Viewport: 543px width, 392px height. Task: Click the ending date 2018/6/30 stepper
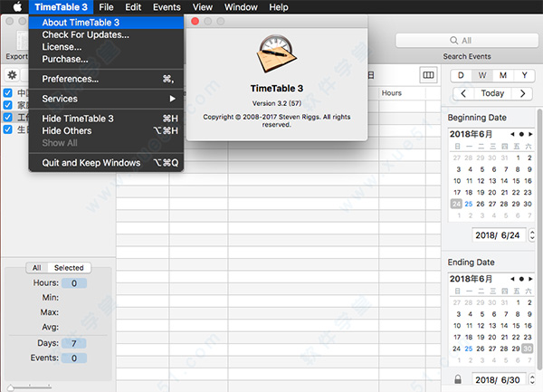tap(531, 380)
